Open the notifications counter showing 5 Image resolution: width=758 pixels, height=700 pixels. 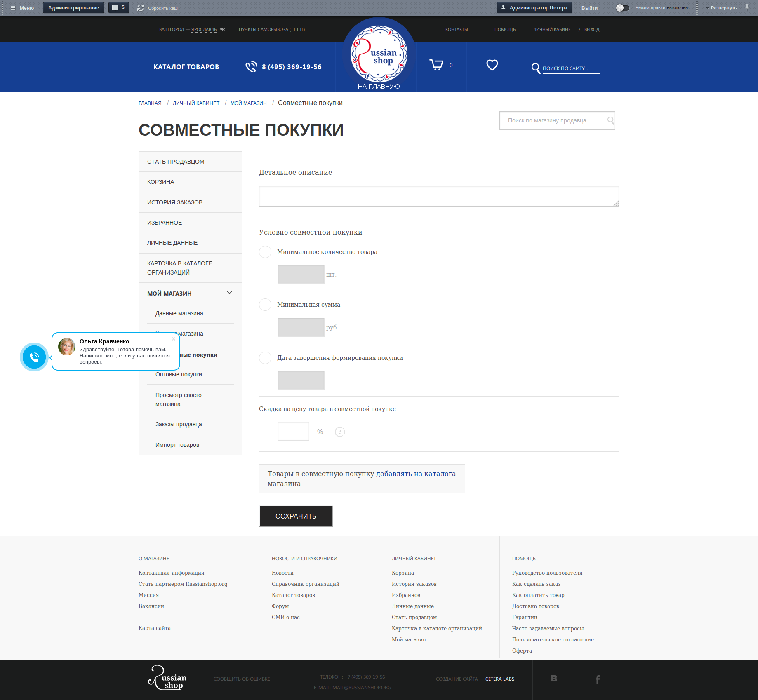click(x=118, y=7)
